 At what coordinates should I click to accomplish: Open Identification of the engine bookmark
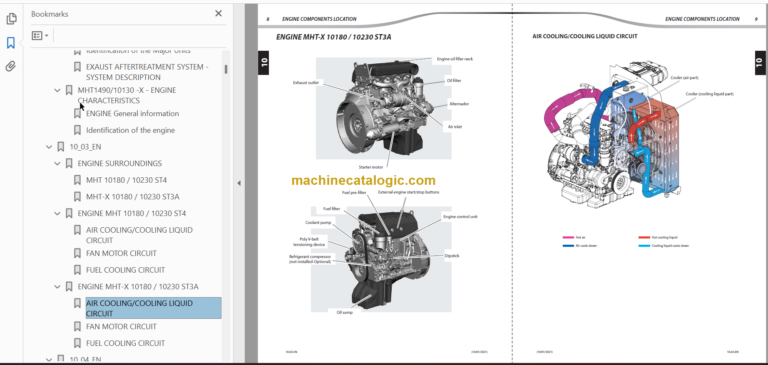tap(130, 130)
